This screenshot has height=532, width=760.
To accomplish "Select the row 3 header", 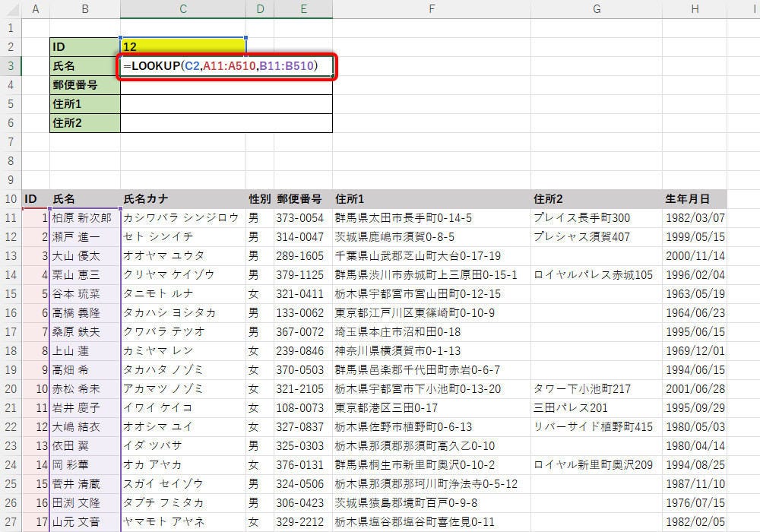I will point(11,66).
